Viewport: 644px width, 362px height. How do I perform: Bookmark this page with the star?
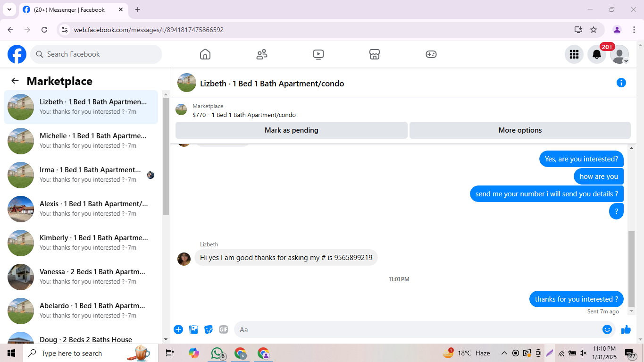(594, 30)
